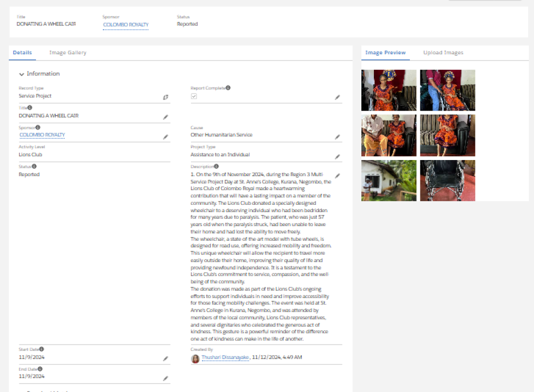534x392 pixels.
Task: Click edit pencil for End Date
Action: pyautogui.click(x=165, y=378)
